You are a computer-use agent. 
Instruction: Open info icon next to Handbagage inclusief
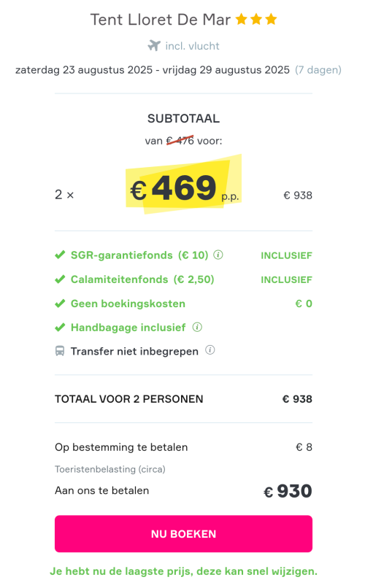tap(197, 327)
